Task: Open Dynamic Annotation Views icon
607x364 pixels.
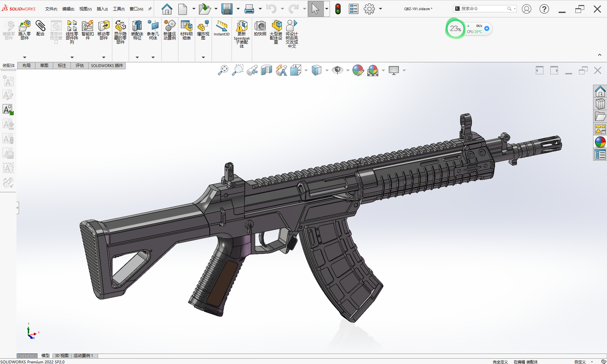Action: (281, 70)
